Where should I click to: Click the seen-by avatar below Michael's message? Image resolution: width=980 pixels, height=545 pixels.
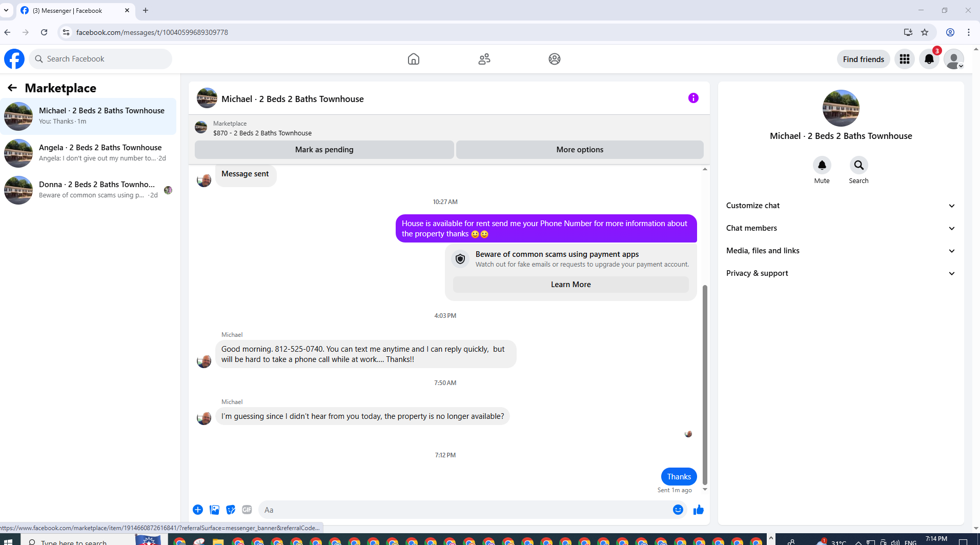tap(688, 434)
